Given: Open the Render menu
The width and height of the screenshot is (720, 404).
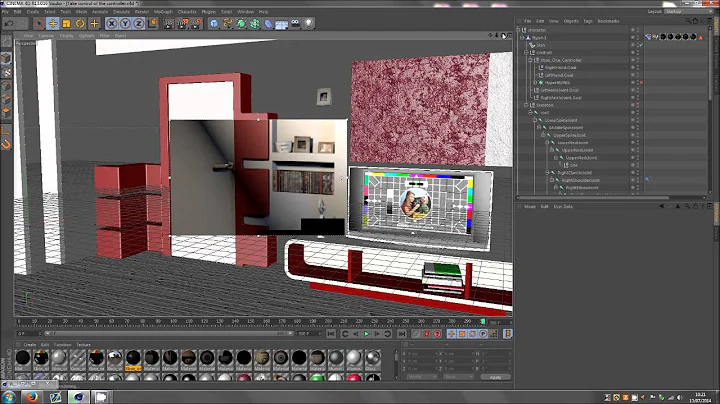Looking at the screenshot, I should (x=142, y=11).
